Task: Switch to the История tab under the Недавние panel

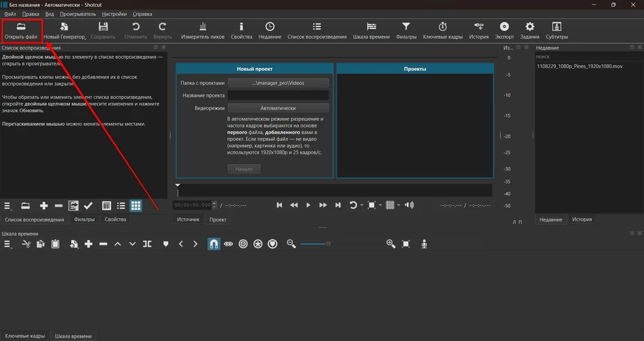Action: coord(582,219)
